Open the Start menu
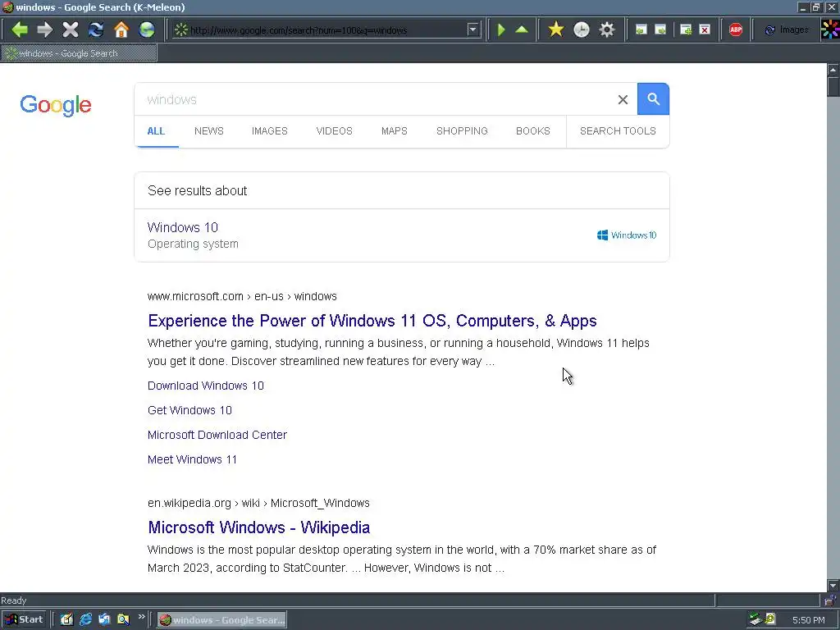 pyautogui.click(x=24, y=620)
